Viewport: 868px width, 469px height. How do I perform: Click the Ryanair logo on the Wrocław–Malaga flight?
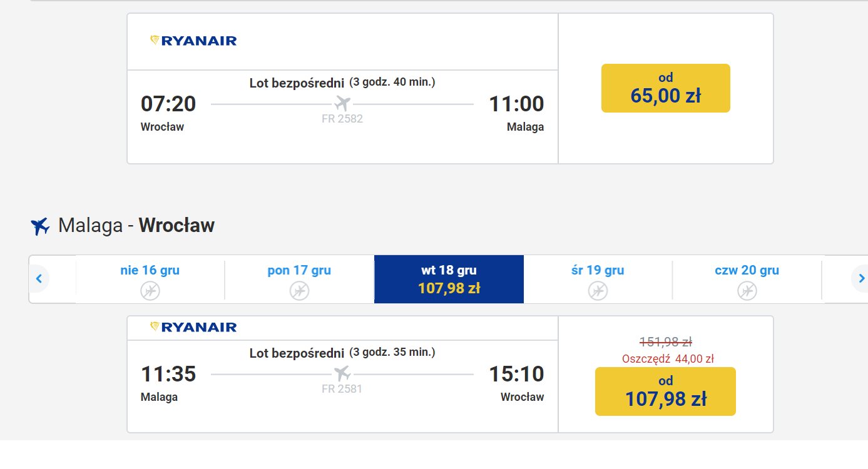pyautogui.click(x=193, y=41)
